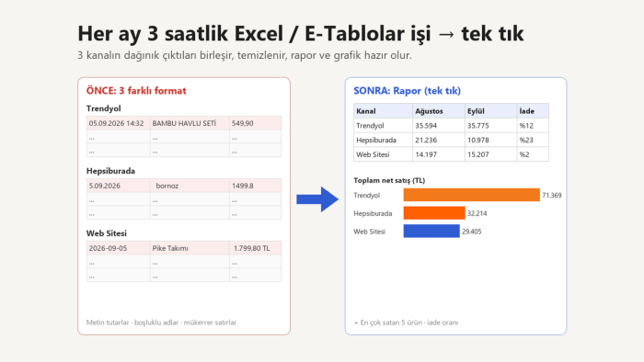
Task: Click the '35.775' Trendyol September value
Action: point(490,126)
